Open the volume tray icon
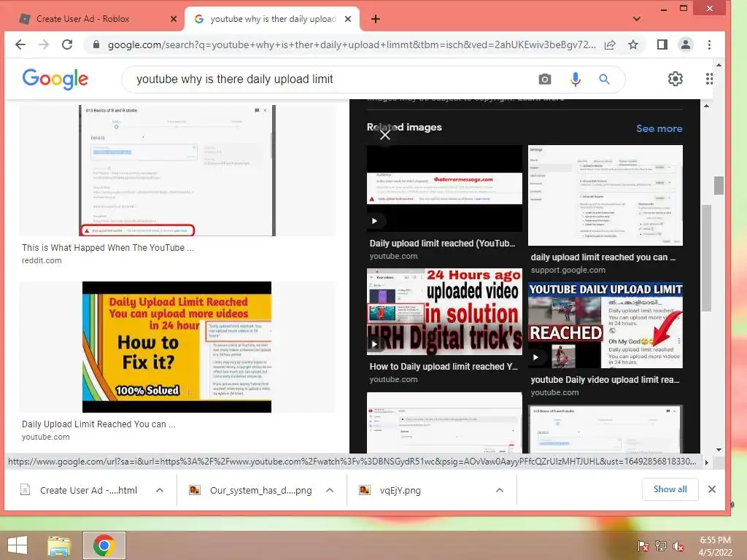747x560 pixels. [x=678, y=546]
